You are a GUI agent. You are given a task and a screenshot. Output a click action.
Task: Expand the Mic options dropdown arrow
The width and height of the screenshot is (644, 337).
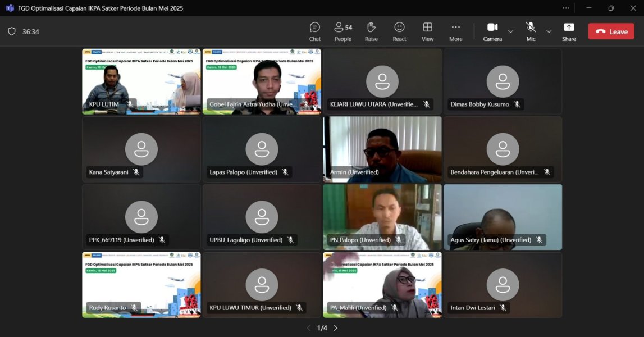point(549,31)
